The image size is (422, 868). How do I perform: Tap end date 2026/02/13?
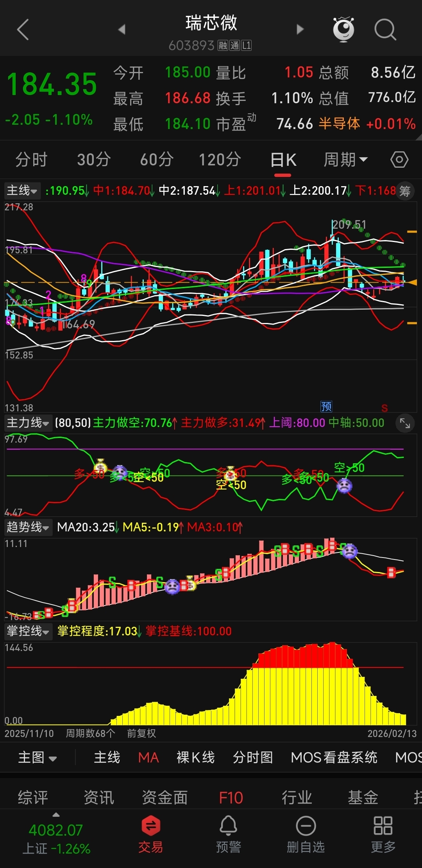(392, 733)
